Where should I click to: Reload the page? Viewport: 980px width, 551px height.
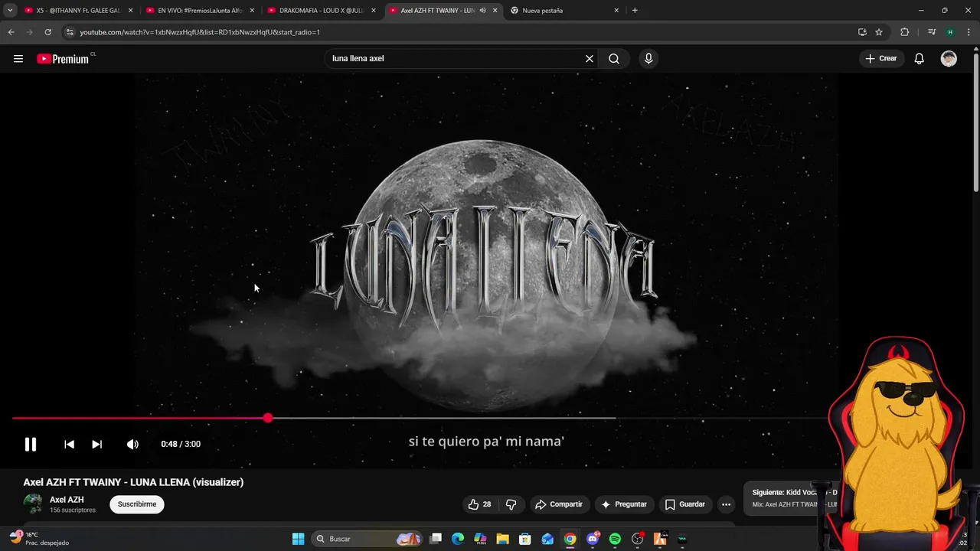click(47, 32)
